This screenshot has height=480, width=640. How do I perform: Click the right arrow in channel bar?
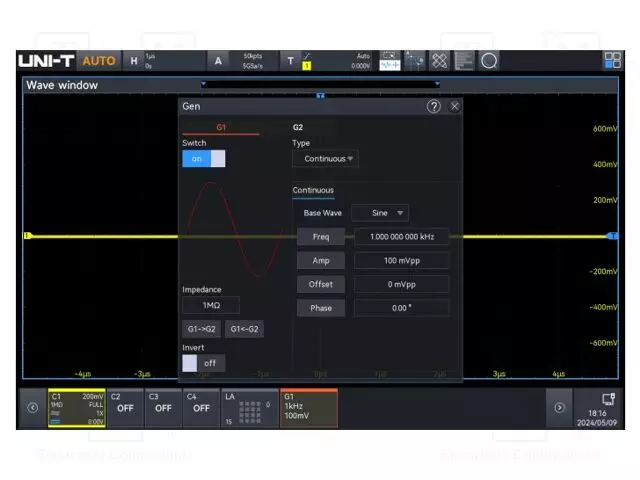[559, 408]
